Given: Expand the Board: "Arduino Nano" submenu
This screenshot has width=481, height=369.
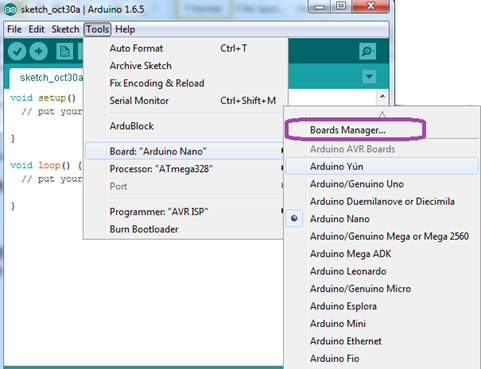Looking at the screenshot, I should [185, 151].
